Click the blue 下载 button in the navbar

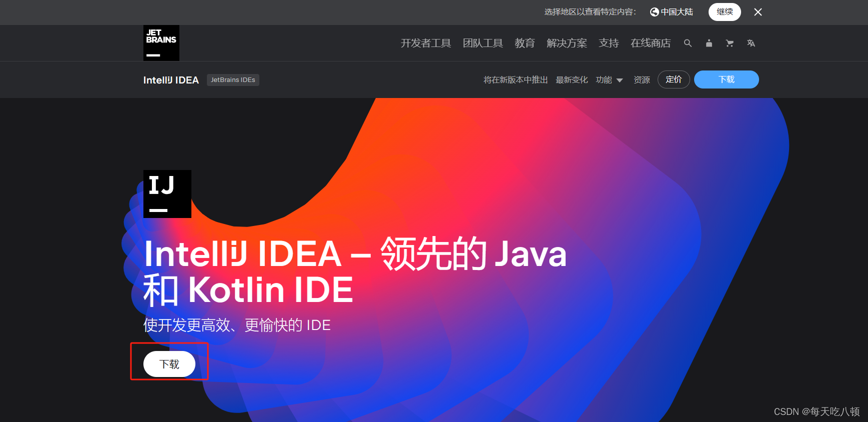tap(727, 79)
